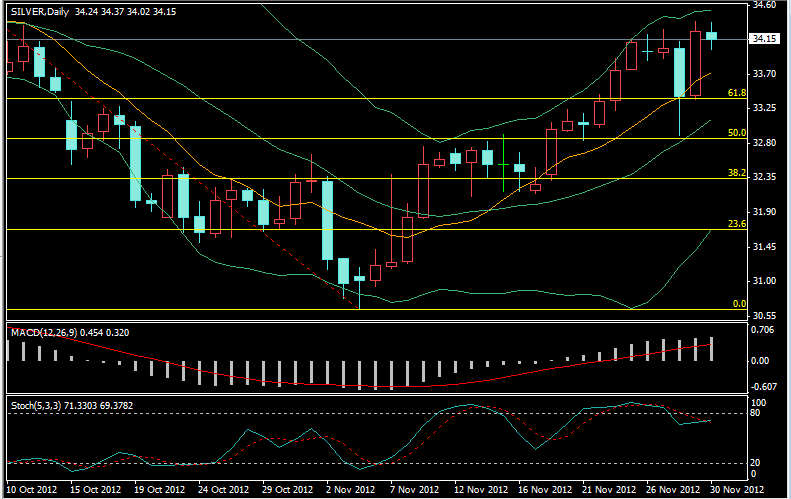Screen dimensions: 791x499
Task: Click the 33.25 price axis label
Action: (x=764, y=108)
